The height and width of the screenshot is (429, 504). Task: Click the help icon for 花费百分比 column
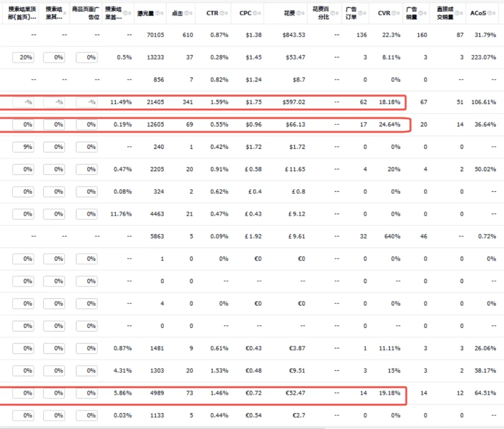333,13
